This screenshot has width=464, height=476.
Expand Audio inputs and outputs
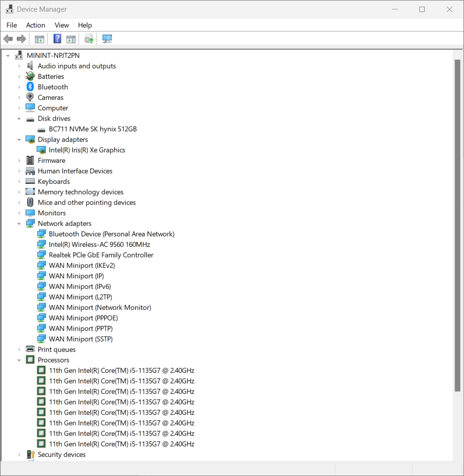point(19,66)
